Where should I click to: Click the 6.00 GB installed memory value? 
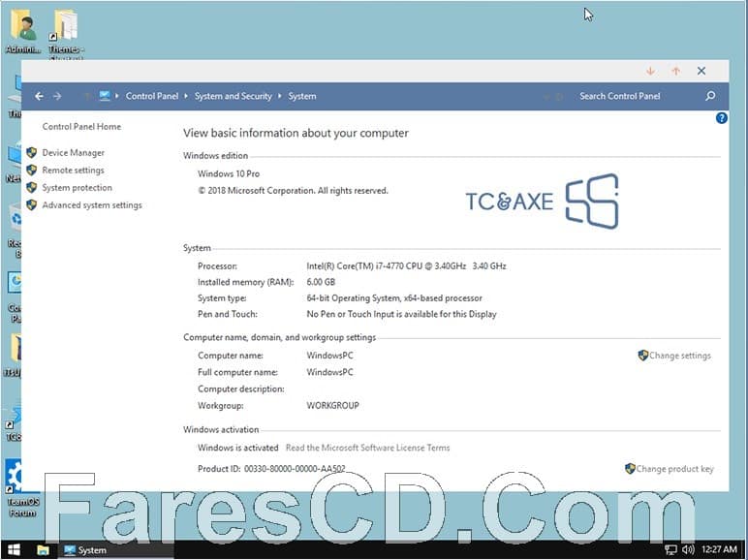point(321,282)
